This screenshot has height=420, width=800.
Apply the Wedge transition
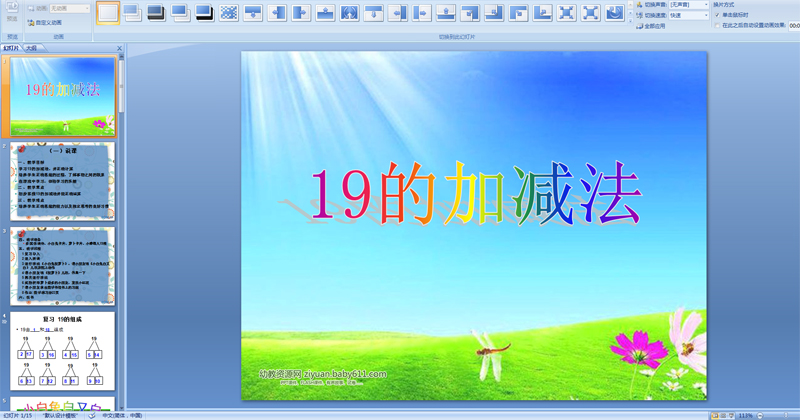(x=349, y=13)
